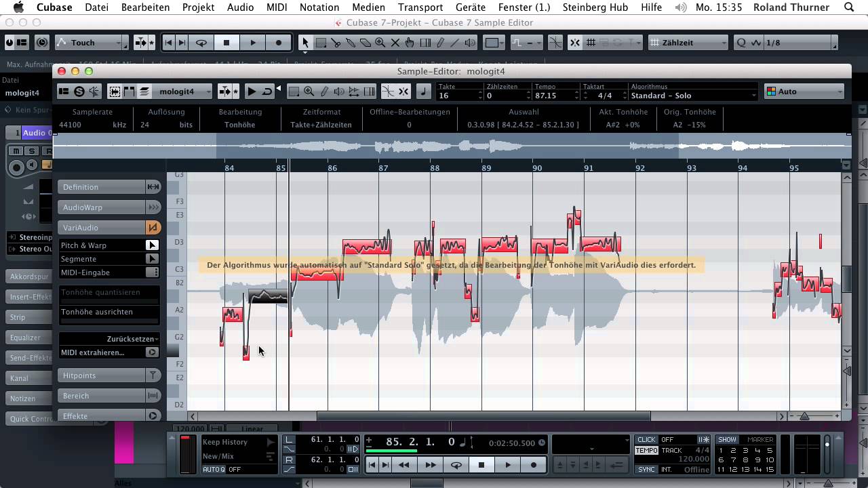This screenshot has height=488, width=868.
Task: Toggle audition loop in Sample Editor
Action: 267,91
